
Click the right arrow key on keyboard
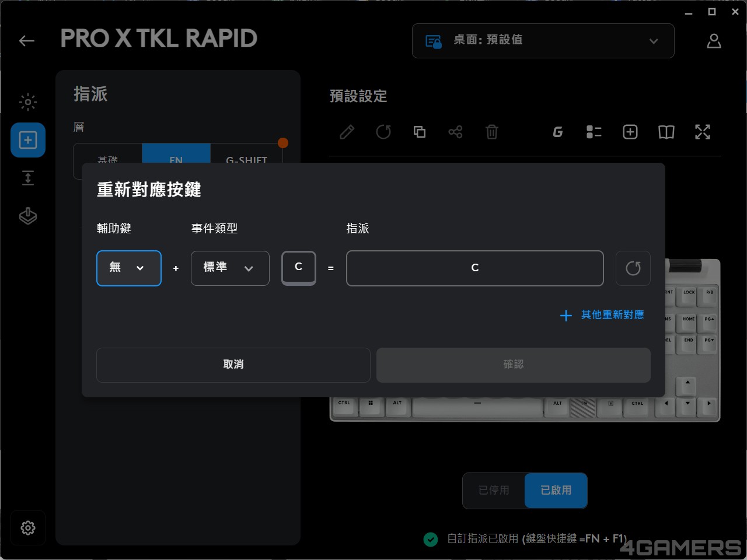(x=708, y=407)
